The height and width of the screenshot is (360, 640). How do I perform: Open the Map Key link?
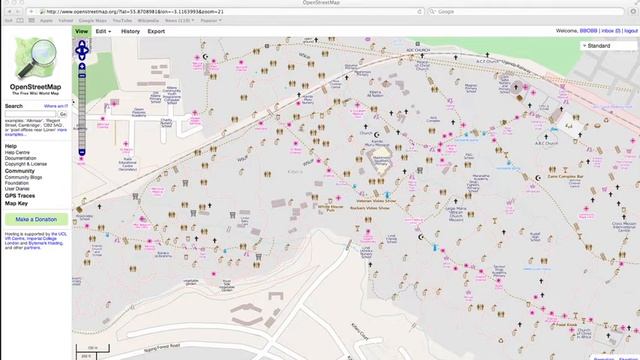pos(16,203)
